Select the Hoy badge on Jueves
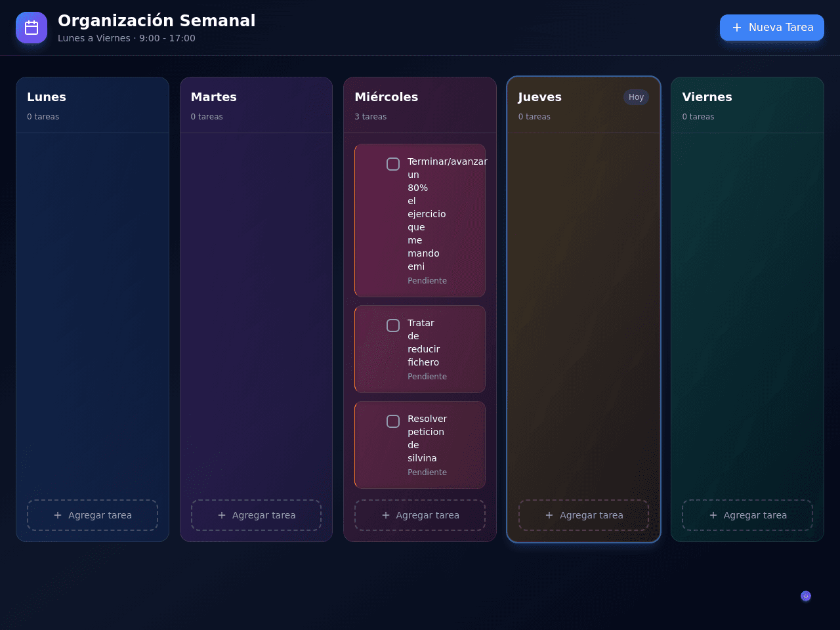 (x=636, y=97)
